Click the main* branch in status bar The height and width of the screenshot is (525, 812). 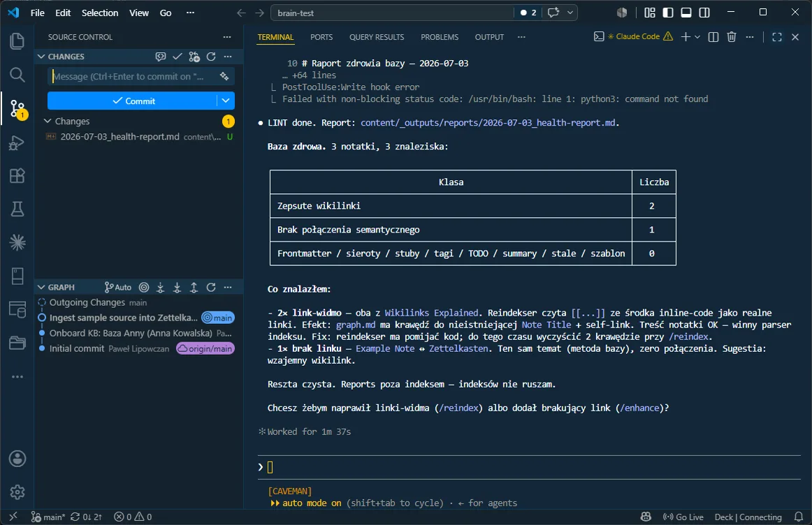[48, 517]
